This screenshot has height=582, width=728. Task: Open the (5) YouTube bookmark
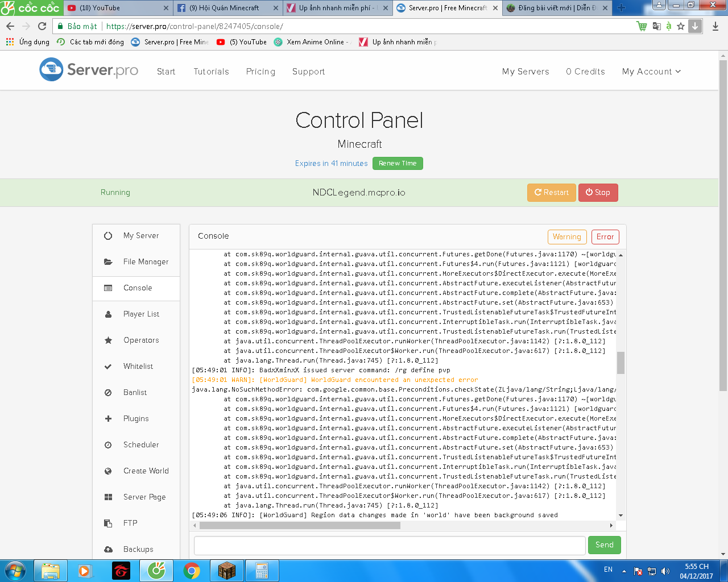pyautogui.click(x=242, y=42)
